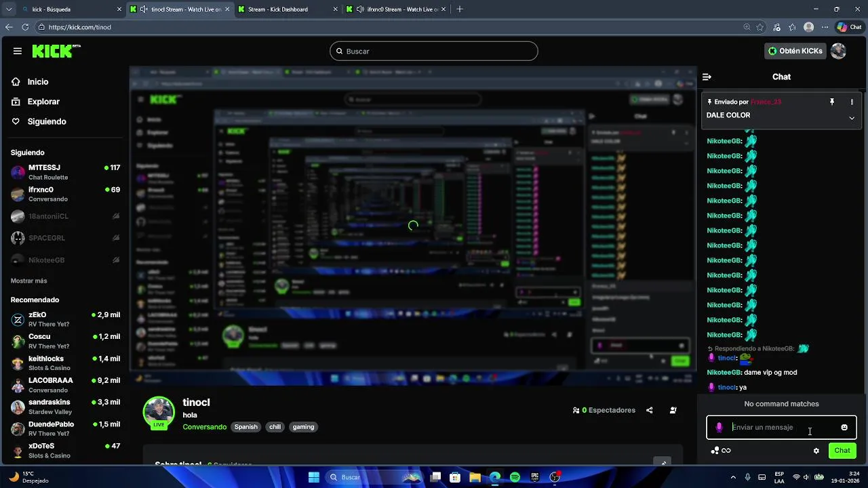The image size is (868, 488).
Task: Click the Buscar search bar on Kick
Action: 434,51
